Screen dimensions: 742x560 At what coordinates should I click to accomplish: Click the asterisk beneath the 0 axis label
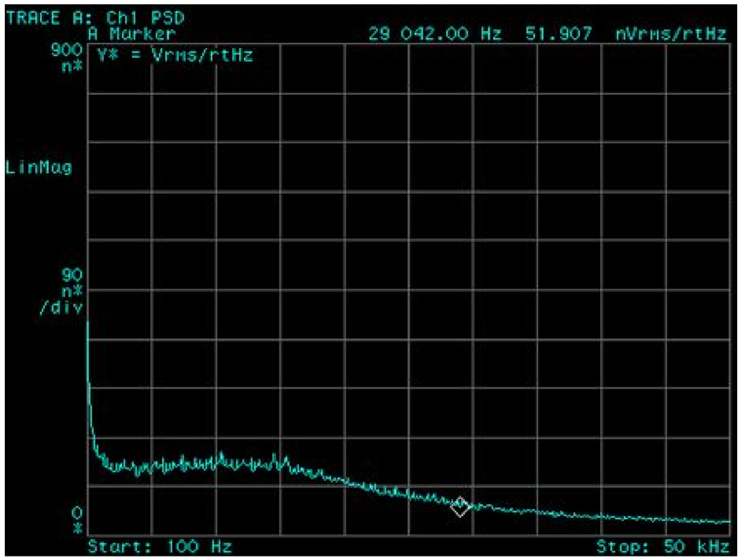click(77, 528)
